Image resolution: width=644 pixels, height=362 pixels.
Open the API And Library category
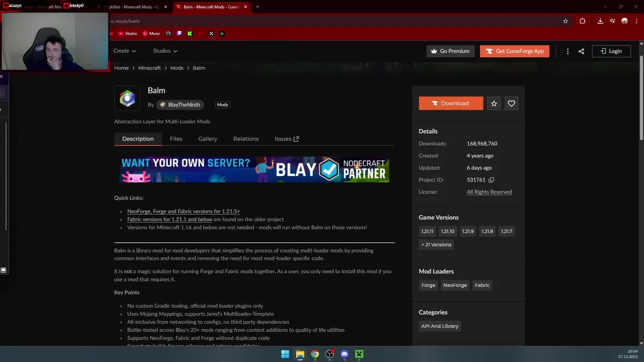440,326
